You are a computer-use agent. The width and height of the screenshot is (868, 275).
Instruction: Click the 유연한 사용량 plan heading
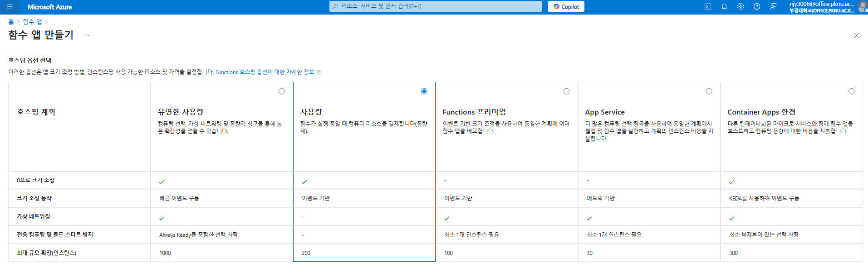point(181,112)
